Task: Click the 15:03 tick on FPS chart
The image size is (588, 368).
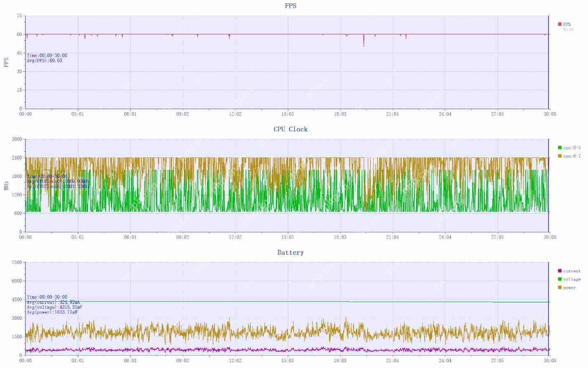Action: click(x=287, y=114)
